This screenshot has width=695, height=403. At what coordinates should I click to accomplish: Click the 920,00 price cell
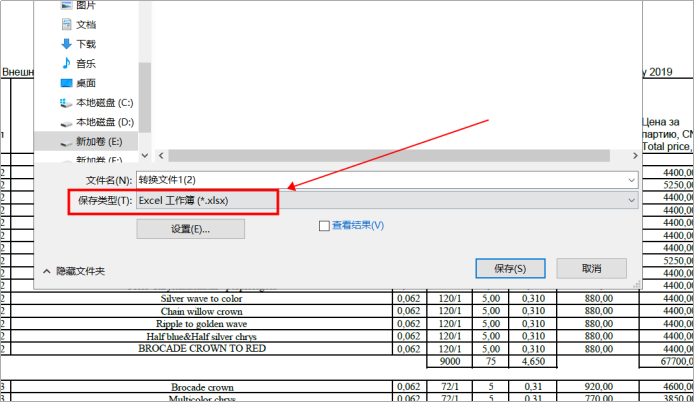[598, 387]
